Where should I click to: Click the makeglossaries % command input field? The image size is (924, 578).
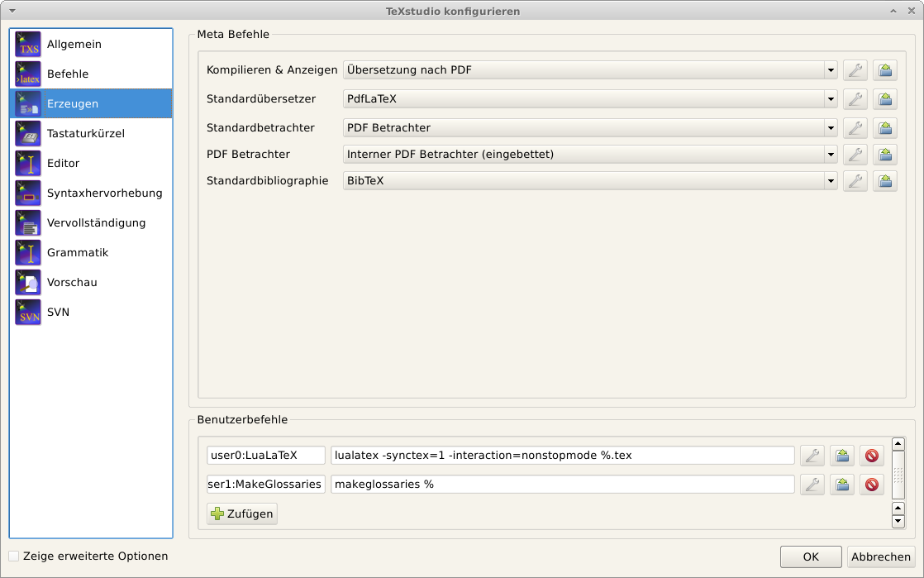[x=562, y=485]
